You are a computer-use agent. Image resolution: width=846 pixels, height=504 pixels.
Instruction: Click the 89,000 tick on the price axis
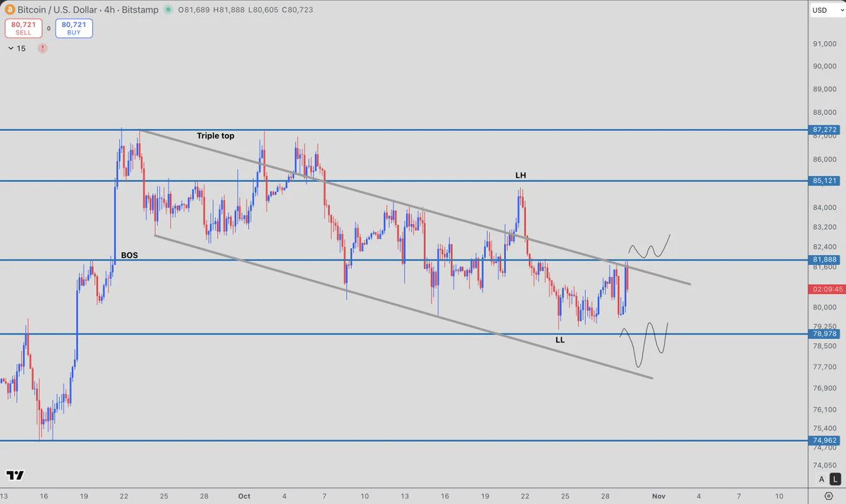(x=825, y=90)
